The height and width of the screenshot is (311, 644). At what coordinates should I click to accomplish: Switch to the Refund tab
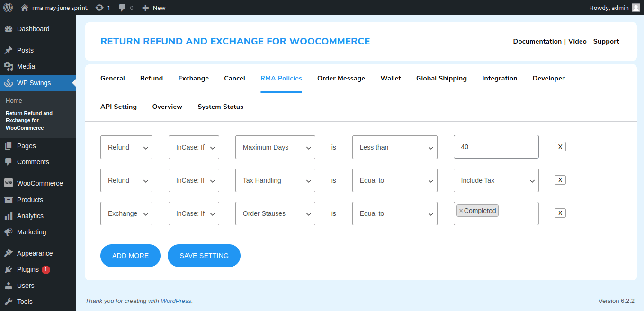coord(152,79)
